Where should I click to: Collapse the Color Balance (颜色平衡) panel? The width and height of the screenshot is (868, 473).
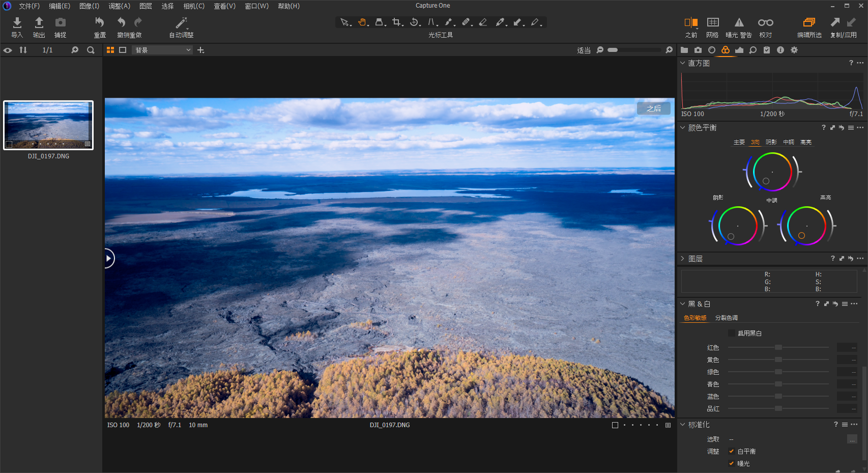click(x=683, y=128)
